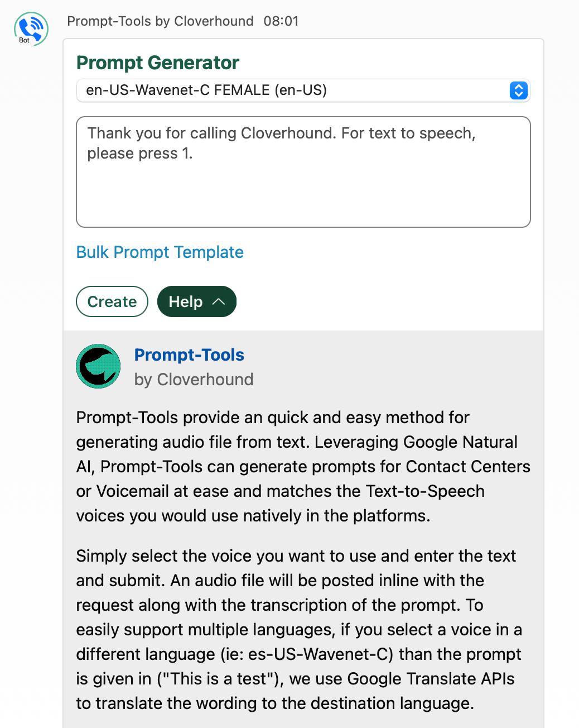
Task: Open the Bulk Prompt Template link
Action: click(x=160, y=252)
